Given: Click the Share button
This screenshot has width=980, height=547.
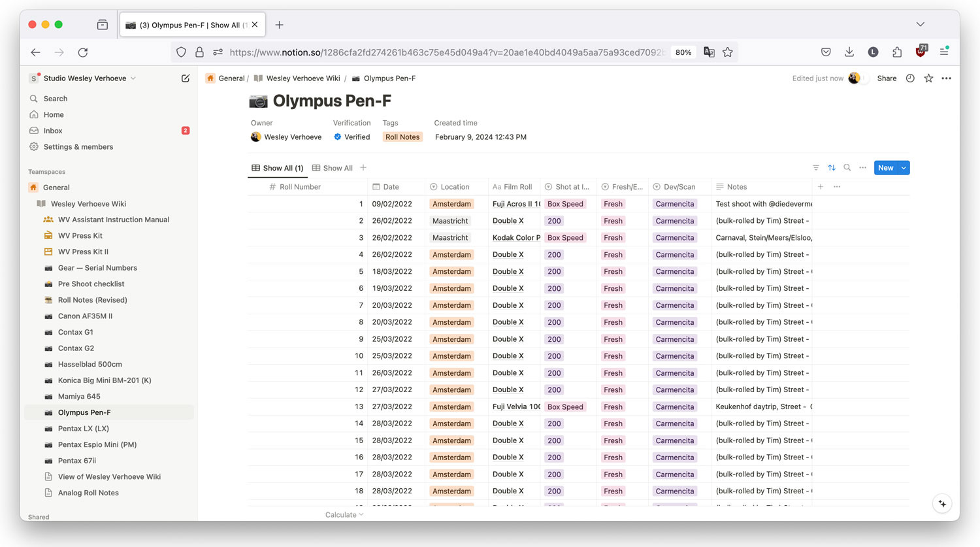Looking at the screenshot, I should [x=887, y=78].
